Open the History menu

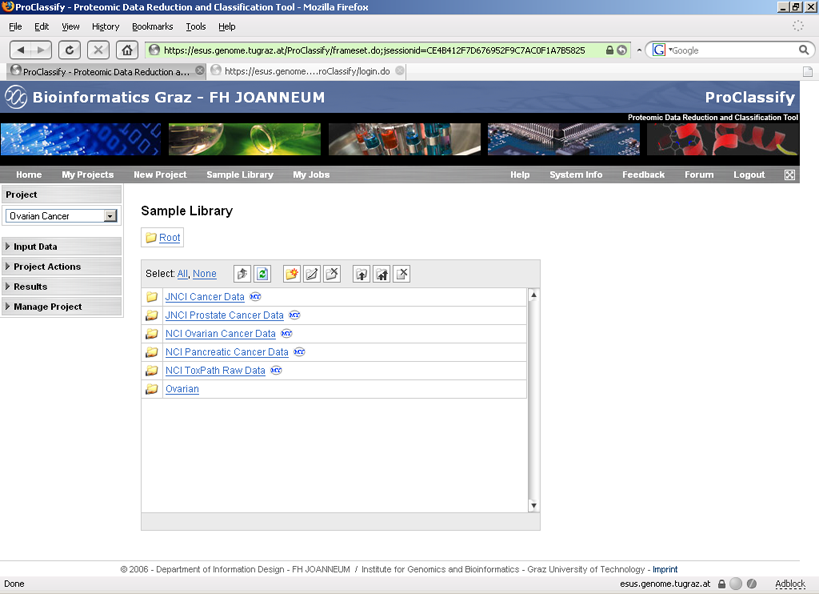[106, 27]
